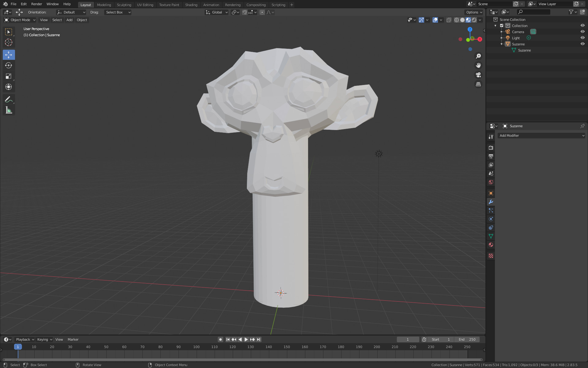Click timeline frame 100 marker
Viewport: 588px width, 368px height.
(196, 347)
